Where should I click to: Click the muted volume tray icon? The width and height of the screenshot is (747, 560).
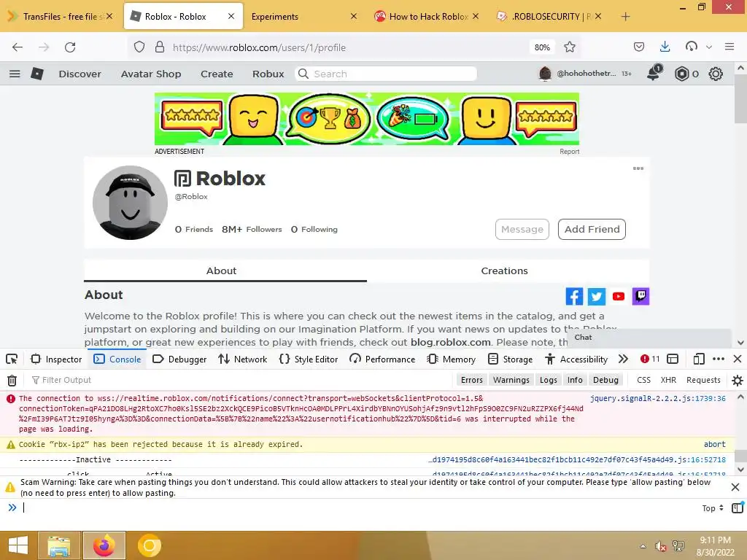pyautogui.click(x=660, y=546)
